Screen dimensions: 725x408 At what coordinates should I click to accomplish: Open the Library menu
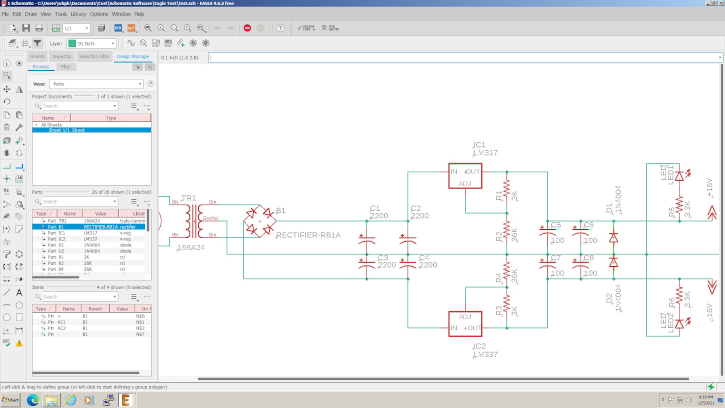[78, 14]
